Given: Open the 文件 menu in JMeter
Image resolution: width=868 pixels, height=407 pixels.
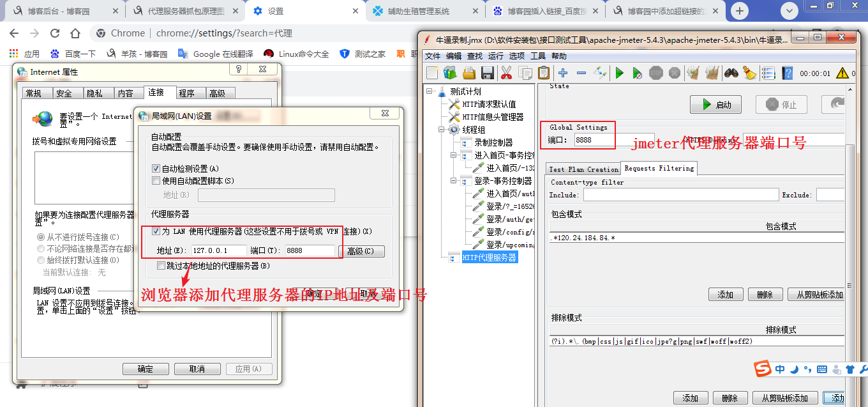Looking at the screenshot, I should click(433, 56).
